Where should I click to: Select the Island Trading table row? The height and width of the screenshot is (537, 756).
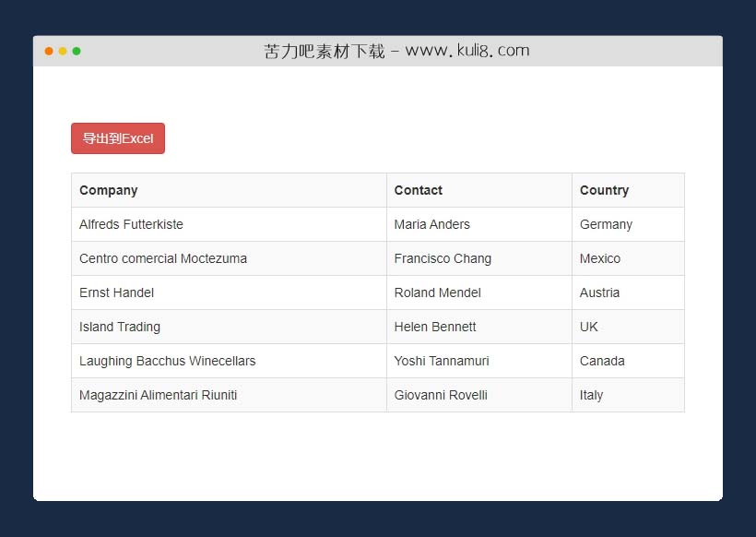tap(120, 327)
